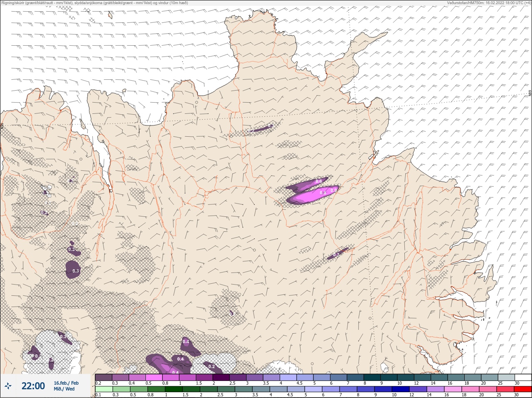The width and height of the screenshot is (532, 398).
Task: Click the 0.6 contour value on the map
Action: [319, 181]
